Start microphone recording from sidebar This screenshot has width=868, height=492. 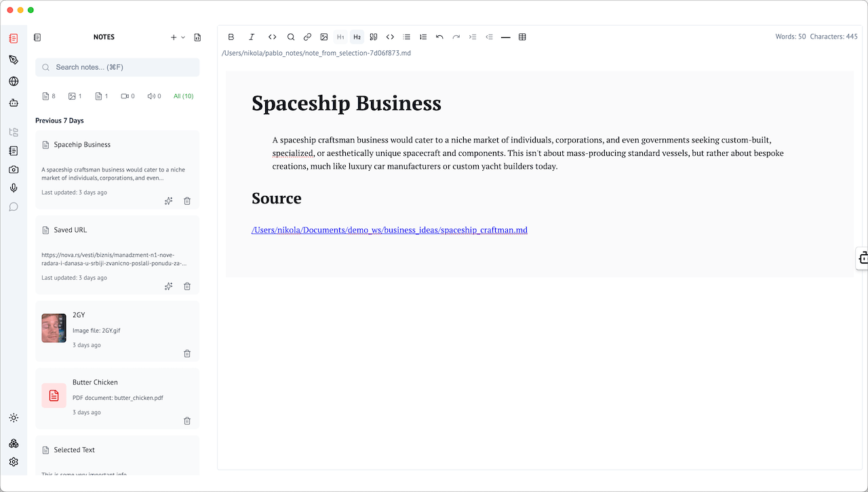[x=14, y=188]
